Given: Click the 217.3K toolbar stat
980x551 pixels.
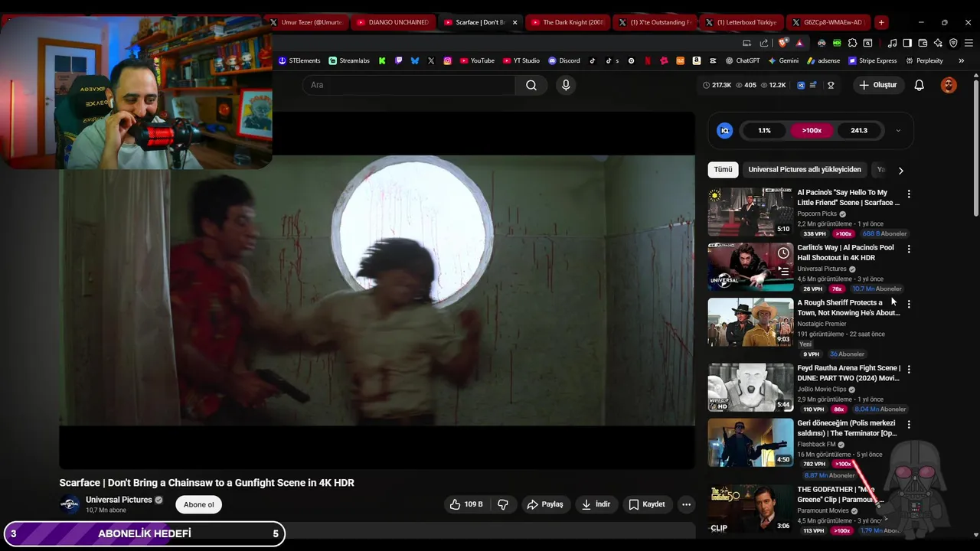Looking at the screenshot, I should click(717, 85).
